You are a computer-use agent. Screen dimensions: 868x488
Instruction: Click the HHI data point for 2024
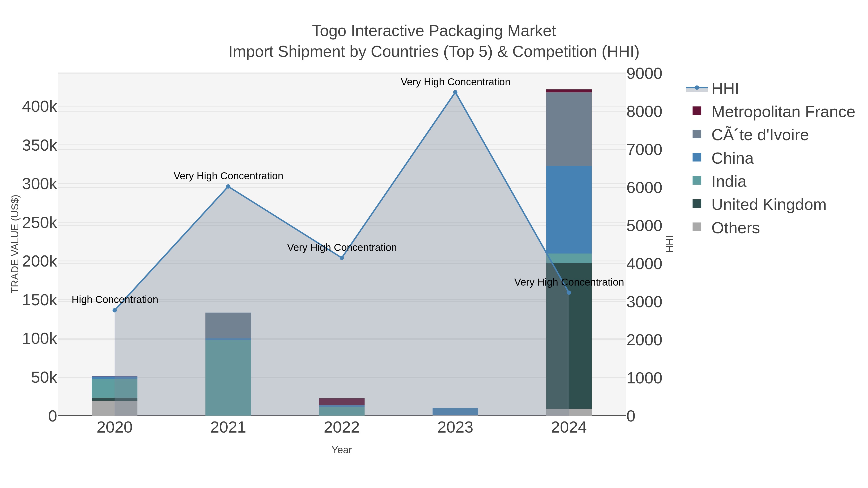point(569,293)
